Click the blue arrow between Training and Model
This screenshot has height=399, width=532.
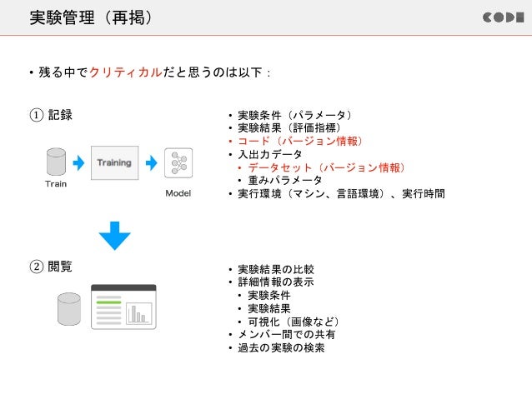(x=152, y=162)
